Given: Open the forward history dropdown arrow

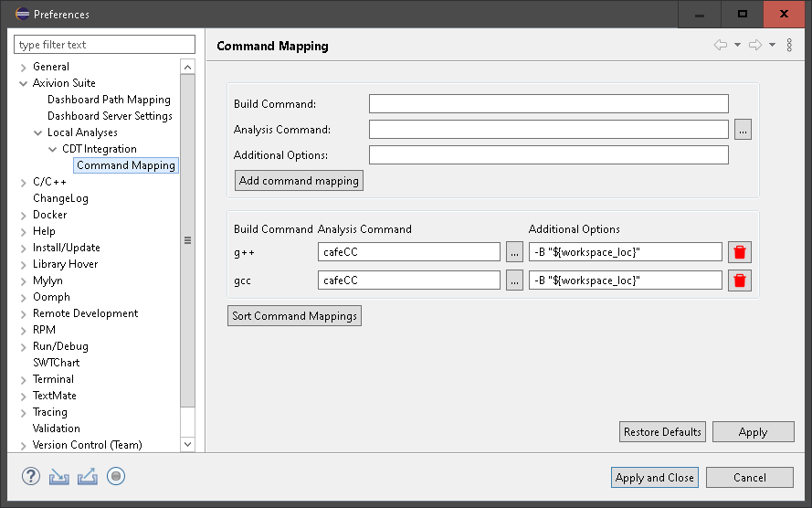Looking at the screenshot, I should tap(772, 45).
